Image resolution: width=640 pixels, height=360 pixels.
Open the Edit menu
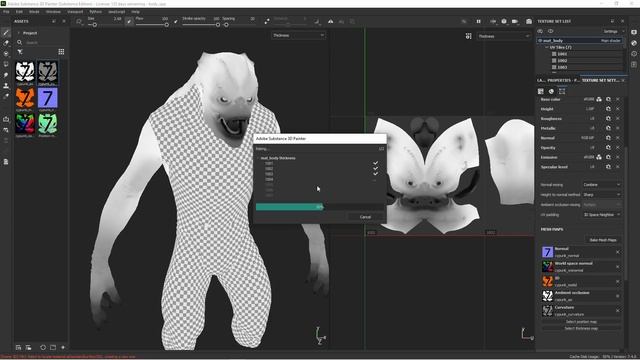pos(19,12)
